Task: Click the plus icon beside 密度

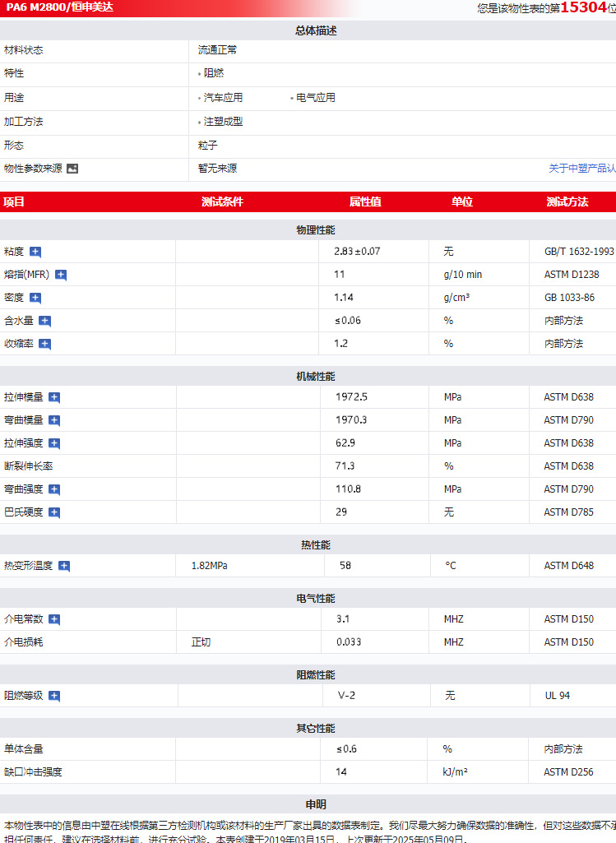Action: click(35, 298)
